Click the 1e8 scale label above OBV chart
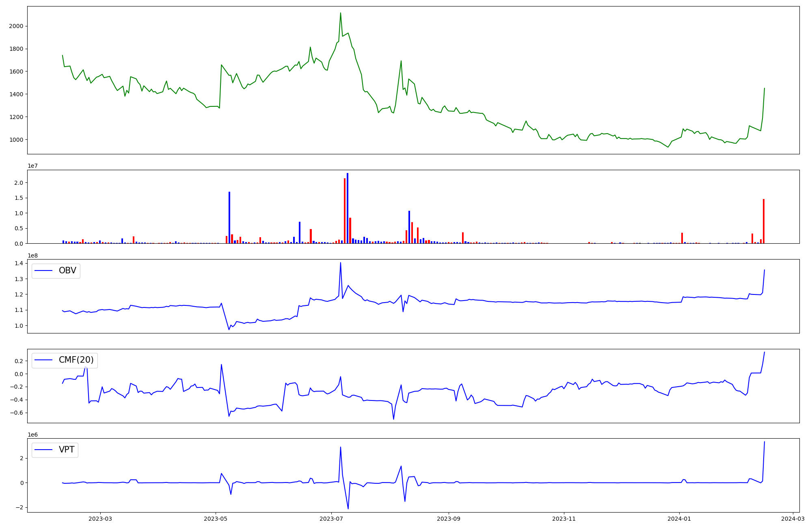The image size is (812, 528). tap(33, 255)
